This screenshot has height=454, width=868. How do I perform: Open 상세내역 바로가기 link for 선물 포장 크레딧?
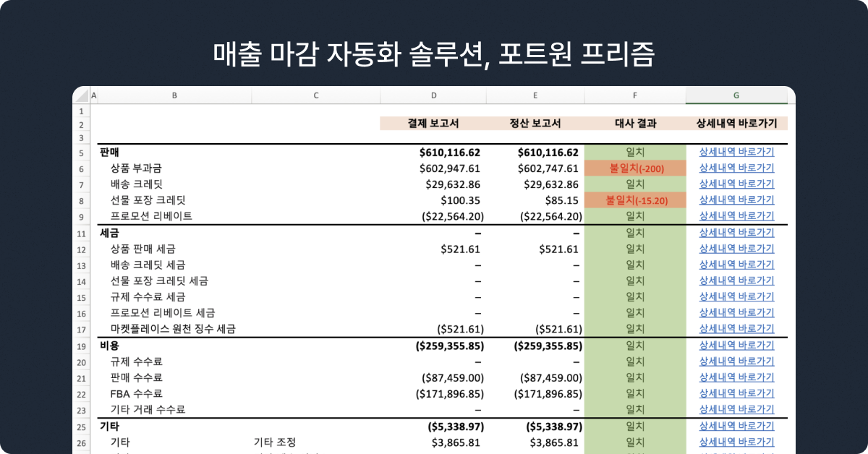pos(736,200)
